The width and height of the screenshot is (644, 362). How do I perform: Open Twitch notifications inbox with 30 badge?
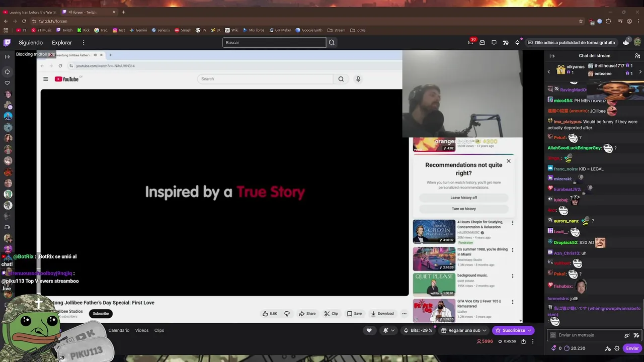point(470,43)
